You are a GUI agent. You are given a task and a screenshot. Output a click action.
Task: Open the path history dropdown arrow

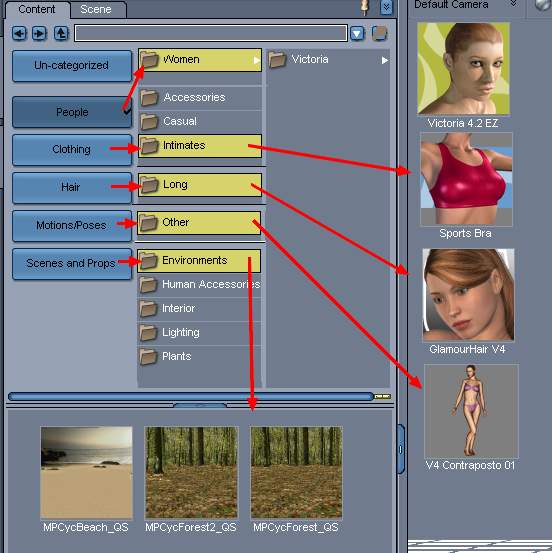(357, 34)
